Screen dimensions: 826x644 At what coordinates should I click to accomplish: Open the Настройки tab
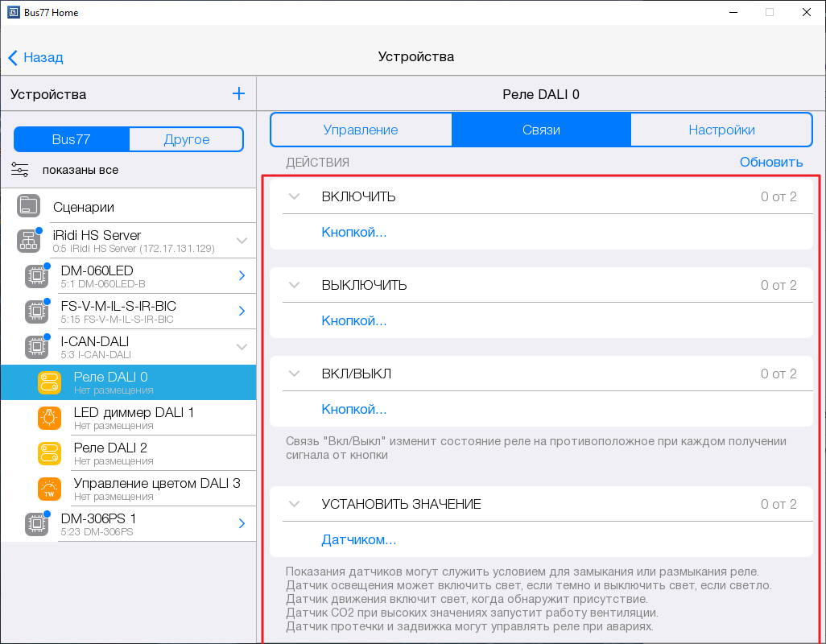pyautogui.click(x=721, y=130)
